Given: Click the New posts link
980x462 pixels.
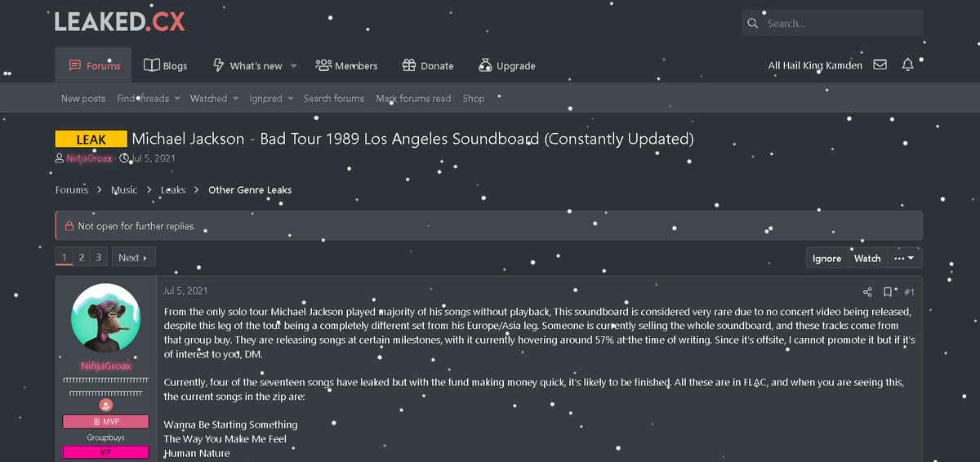Looking at the screenshot, I should [83, 98].
